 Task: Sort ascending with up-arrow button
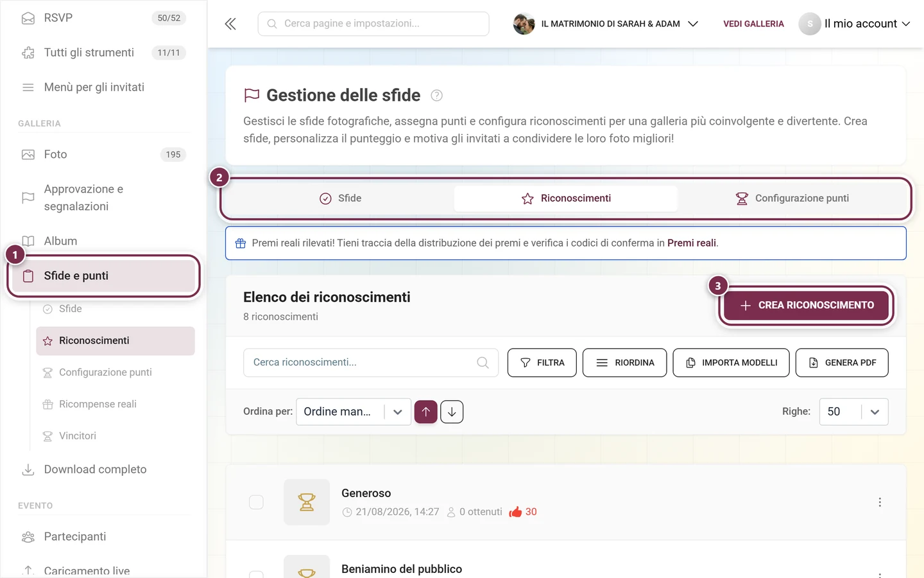click(x=426, y=412)
